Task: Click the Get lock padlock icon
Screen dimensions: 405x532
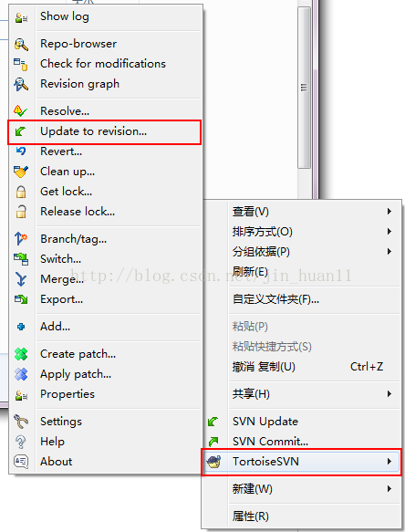Action: (x=21, y=192)
